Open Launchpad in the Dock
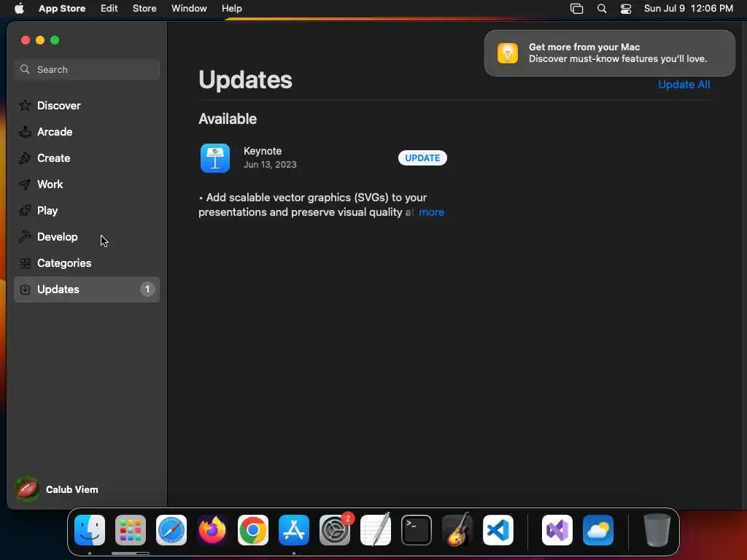This screenshot has height=560, width=747. pos(131,530)
